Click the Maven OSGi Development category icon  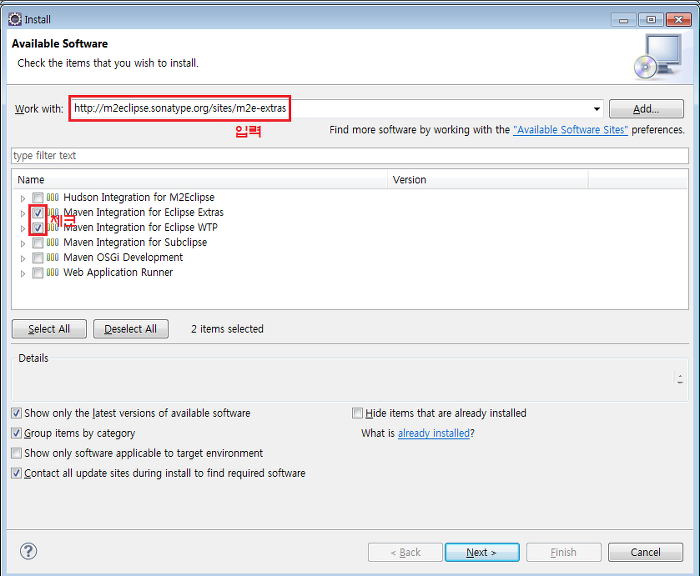[x=53, y=257]
